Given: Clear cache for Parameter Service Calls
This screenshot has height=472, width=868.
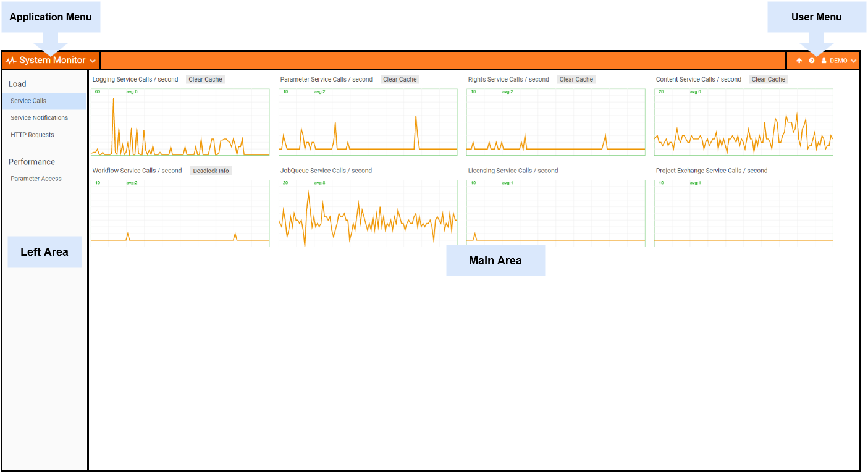Looking at the screenshot, I should (x=400, y=79).
